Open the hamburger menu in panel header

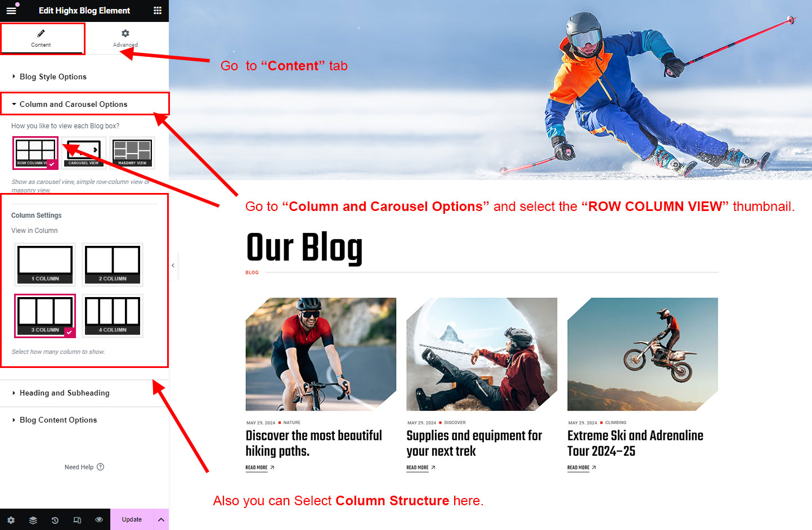click(x=11, y=11)
